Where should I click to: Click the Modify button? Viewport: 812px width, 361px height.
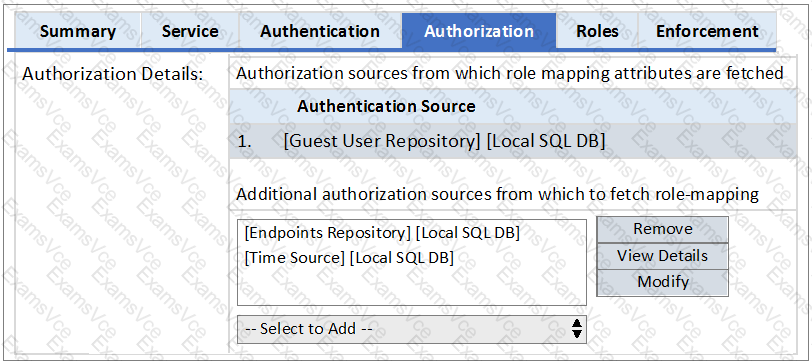click(663, 282)
